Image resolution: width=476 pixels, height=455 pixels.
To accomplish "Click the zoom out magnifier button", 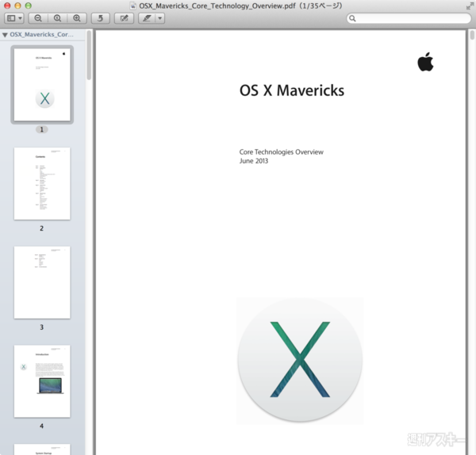I will pyautogui.click(x=38, y=18).
